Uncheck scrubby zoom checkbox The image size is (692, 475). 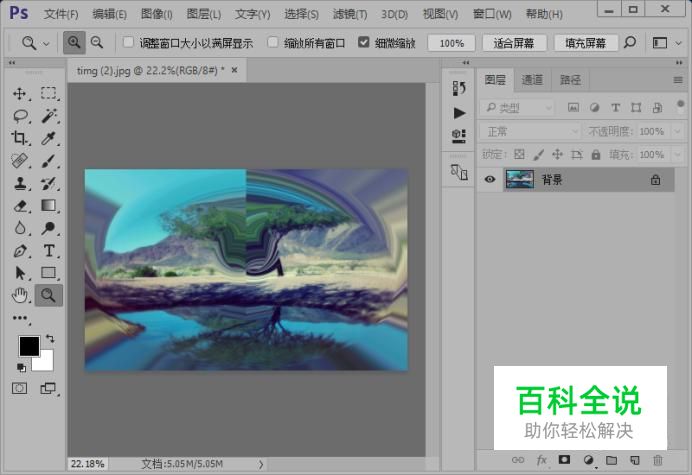click(x=364, y=42)
